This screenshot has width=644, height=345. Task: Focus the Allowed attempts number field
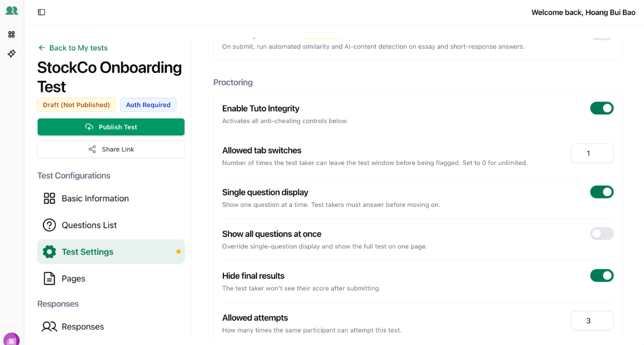point(592,321)
